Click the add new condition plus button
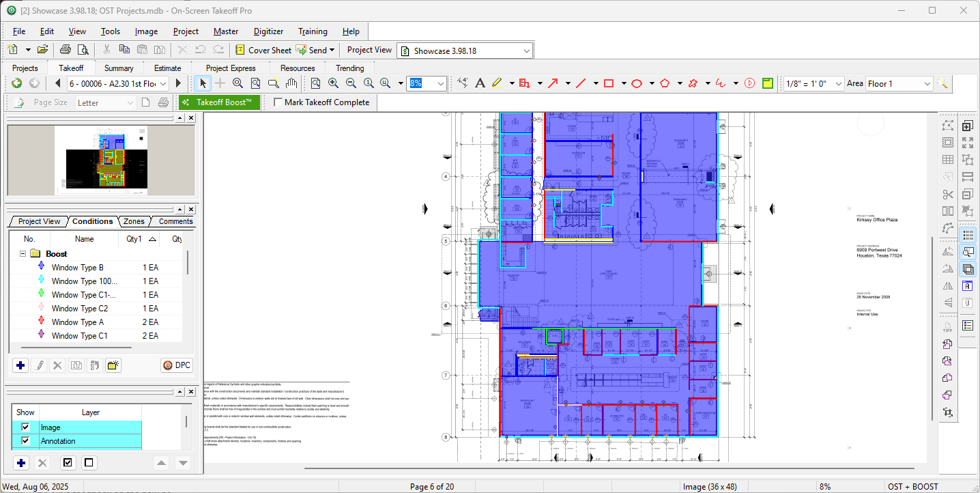 (20, 365)
